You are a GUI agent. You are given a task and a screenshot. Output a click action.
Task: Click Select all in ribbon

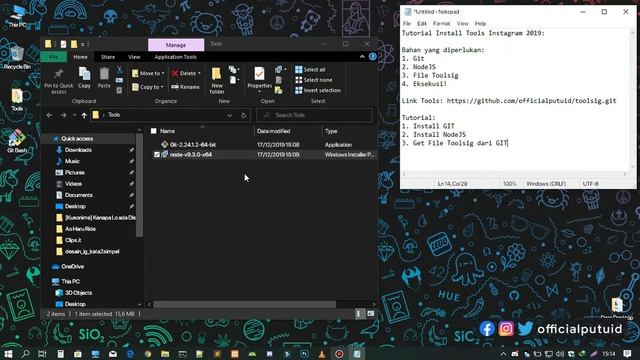point(310,70)
